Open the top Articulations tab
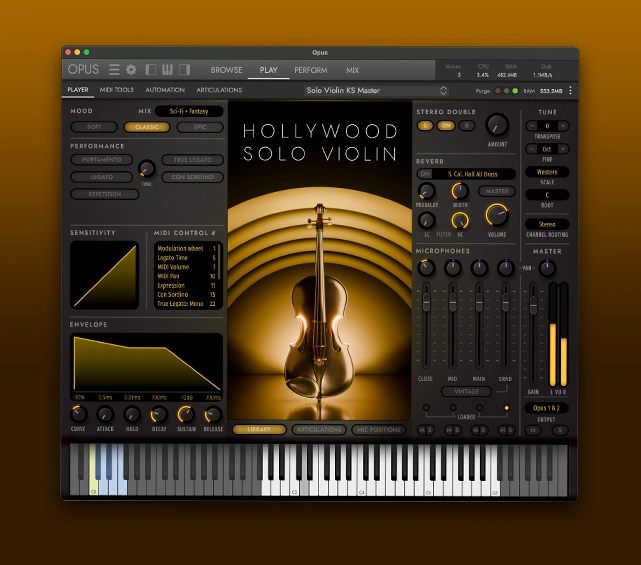 click(219, 90)
